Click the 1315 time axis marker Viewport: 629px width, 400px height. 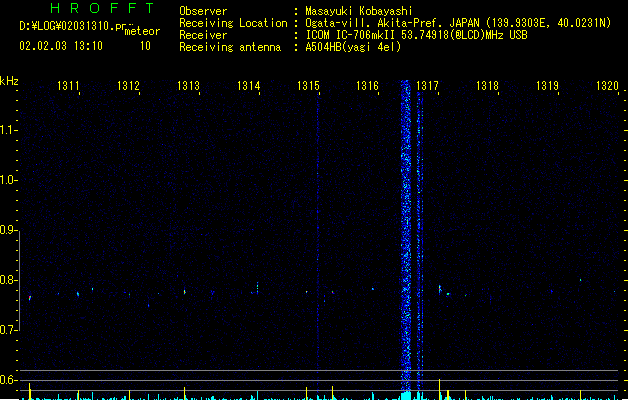308,86
